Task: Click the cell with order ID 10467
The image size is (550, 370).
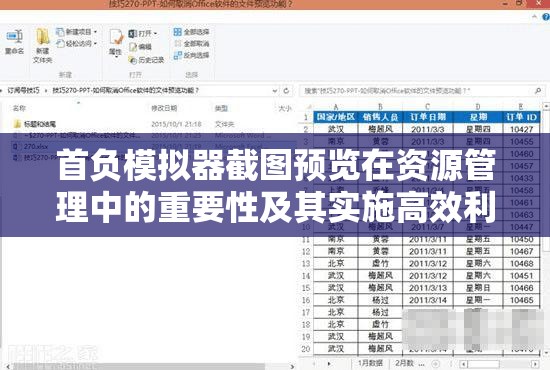Action: pos(521,251)
